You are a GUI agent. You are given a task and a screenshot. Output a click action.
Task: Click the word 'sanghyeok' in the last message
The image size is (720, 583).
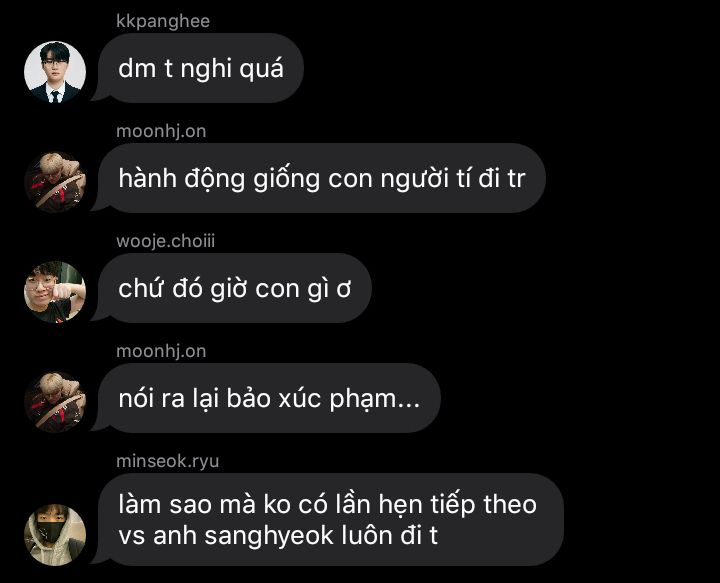pyautogui.click(x=269, y=536)
